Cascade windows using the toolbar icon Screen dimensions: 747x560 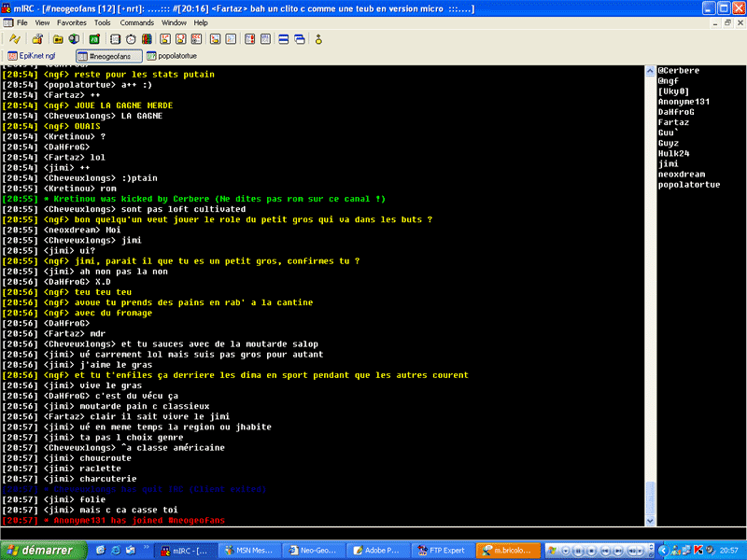tap(299, 39)
